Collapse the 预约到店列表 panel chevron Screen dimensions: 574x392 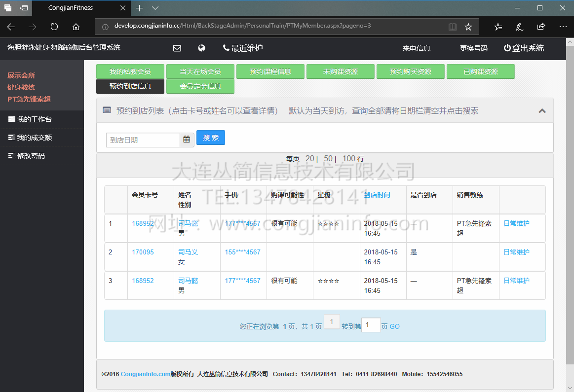pos(542,111)
